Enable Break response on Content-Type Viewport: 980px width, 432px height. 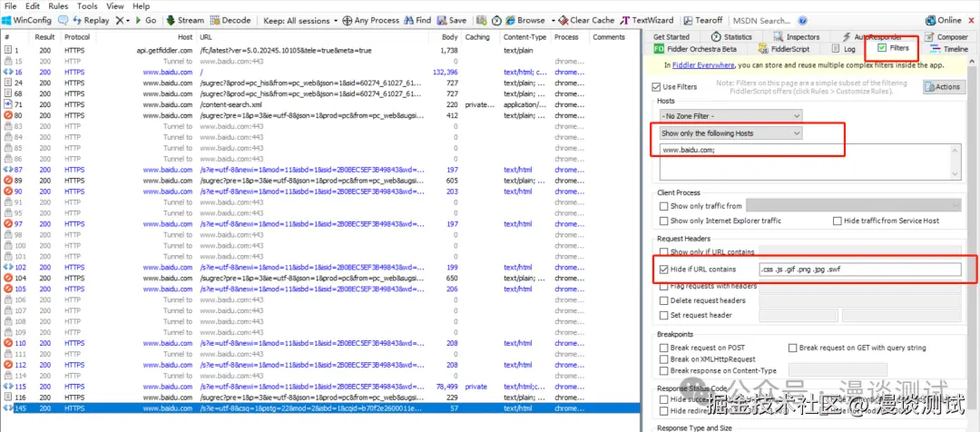pos(663,370)
